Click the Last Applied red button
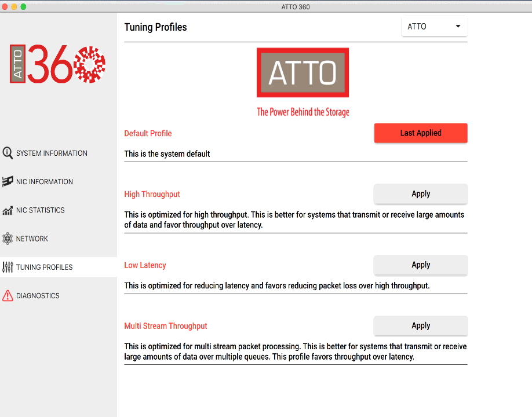The height and width of the screenshot is (417, 532). [421, 133]
